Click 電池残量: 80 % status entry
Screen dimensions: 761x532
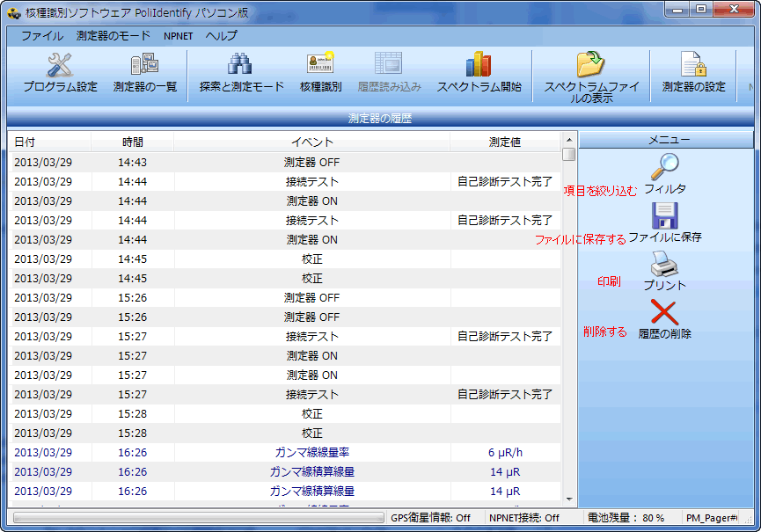click(x=626, y=518)
